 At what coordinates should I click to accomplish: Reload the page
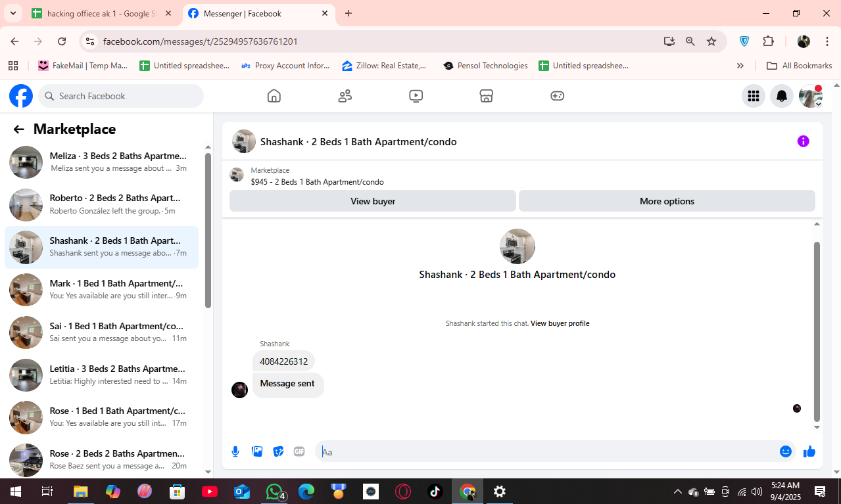(x=62, y=41)
